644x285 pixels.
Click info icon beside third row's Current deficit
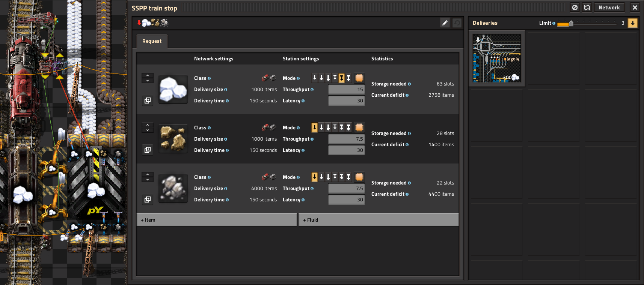coord(407,194)
